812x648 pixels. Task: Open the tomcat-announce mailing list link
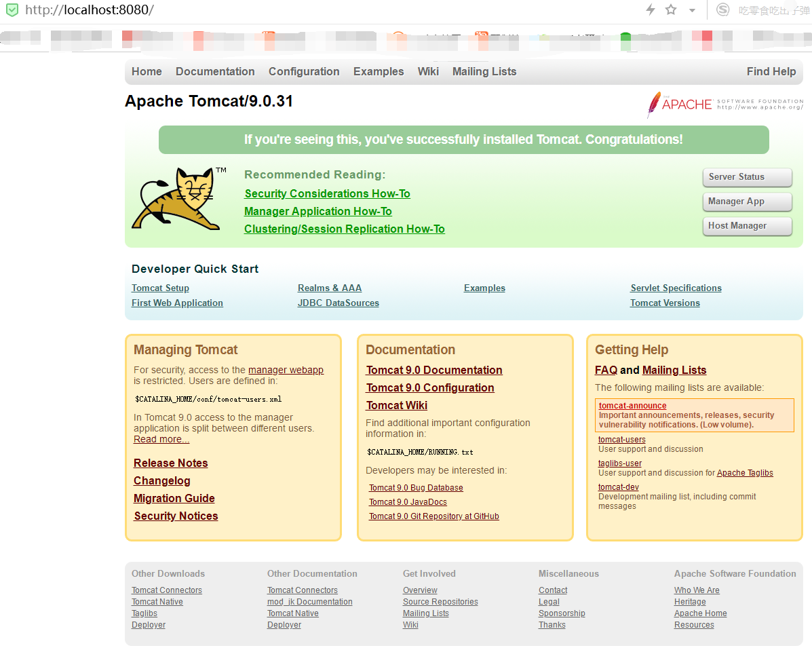click(x=632, y=406)
